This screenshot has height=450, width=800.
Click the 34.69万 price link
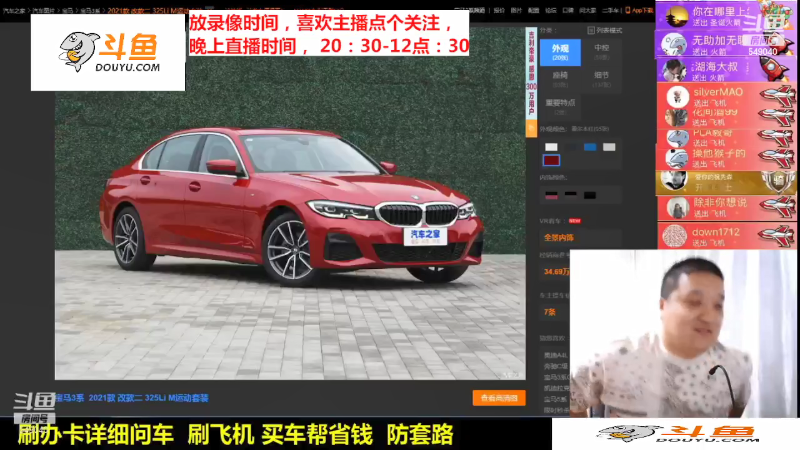(556, 271)
